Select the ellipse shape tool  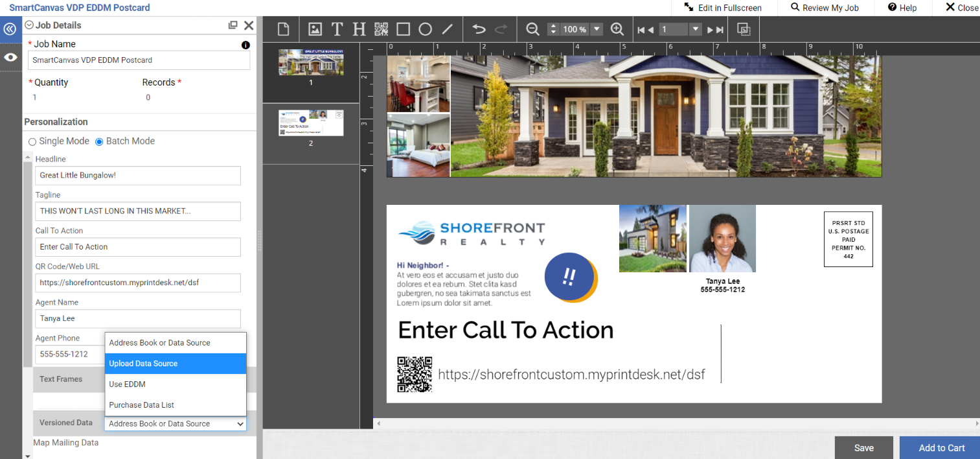pyautogui.click(x=425, y=29)
